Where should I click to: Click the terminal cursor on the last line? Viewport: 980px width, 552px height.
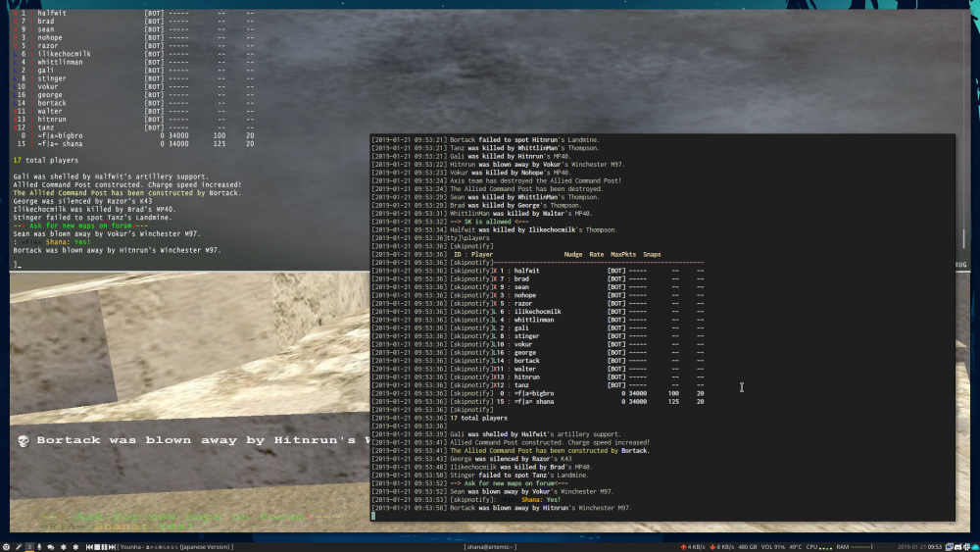coord(373,516)
